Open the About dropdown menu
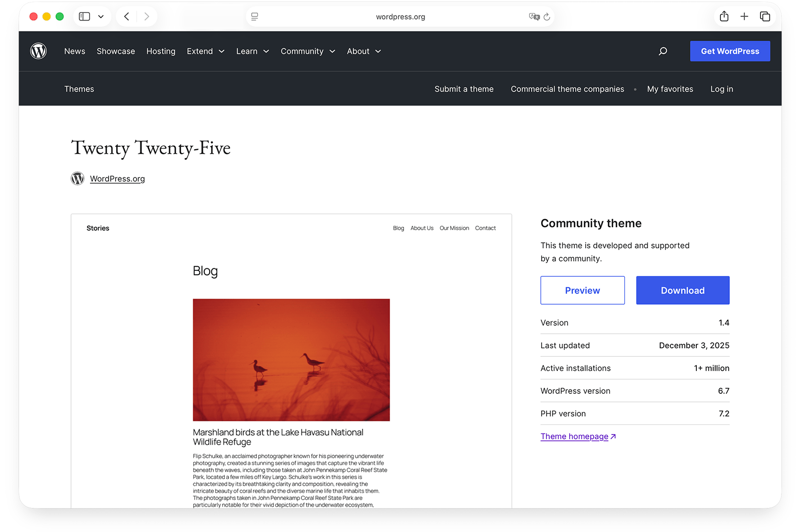This screenshot has width=801, height=532. [x=363, y=51]
